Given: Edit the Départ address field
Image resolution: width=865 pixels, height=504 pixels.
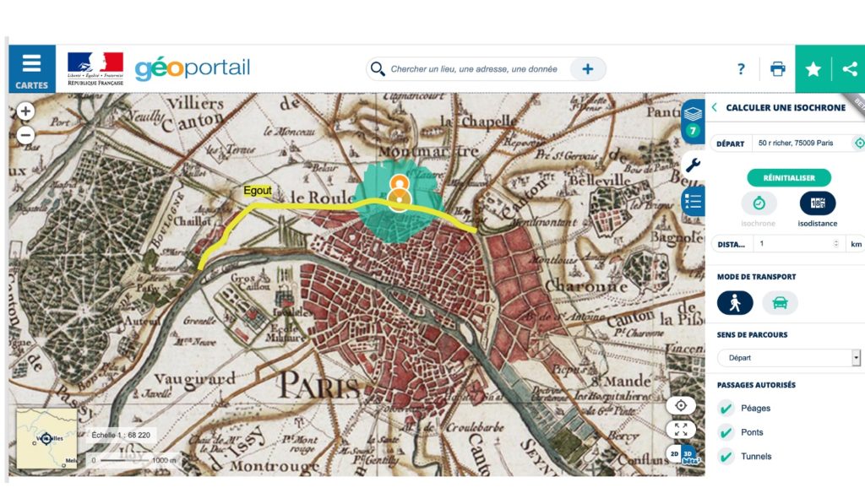Looking at the screenshot, I should tap(801, 144).
